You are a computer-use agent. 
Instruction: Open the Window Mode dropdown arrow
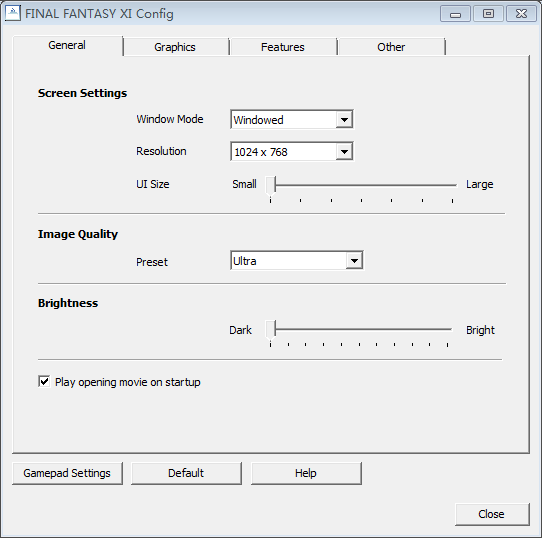(x=344, y=120)
